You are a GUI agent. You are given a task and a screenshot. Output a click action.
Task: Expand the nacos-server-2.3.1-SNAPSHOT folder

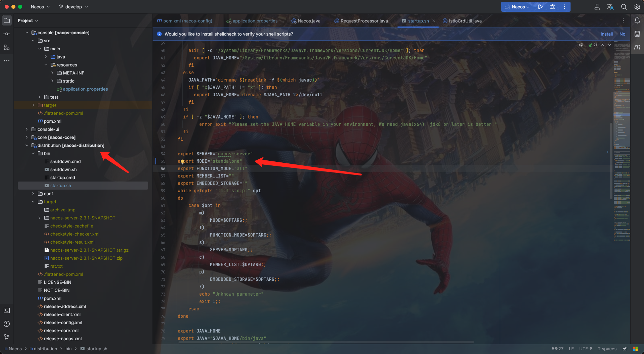(x=40, y=218)
